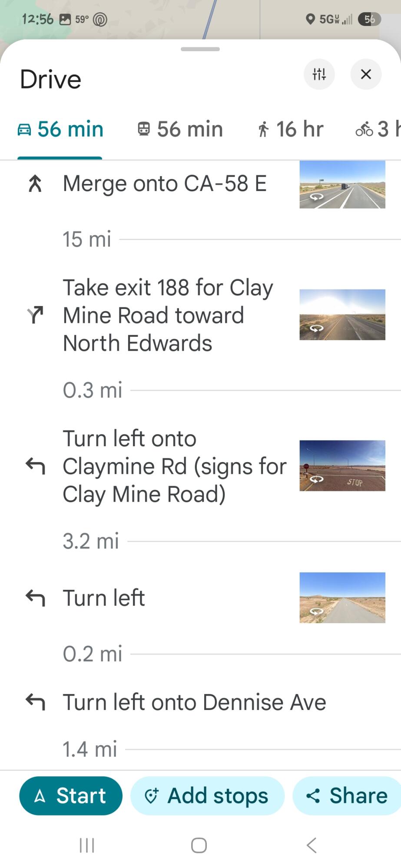
Task: Open Street View of Claymine Rd stop
Action: click(342, 466)
